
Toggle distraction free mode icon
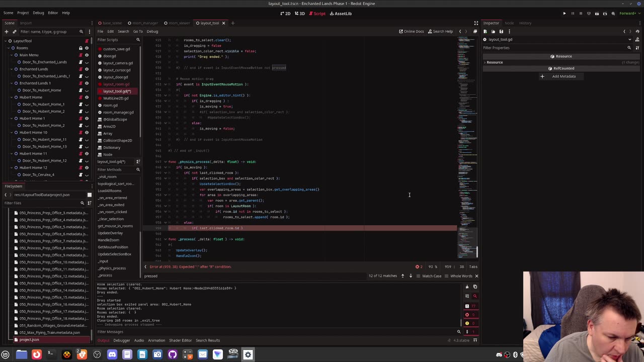(476, 23)
